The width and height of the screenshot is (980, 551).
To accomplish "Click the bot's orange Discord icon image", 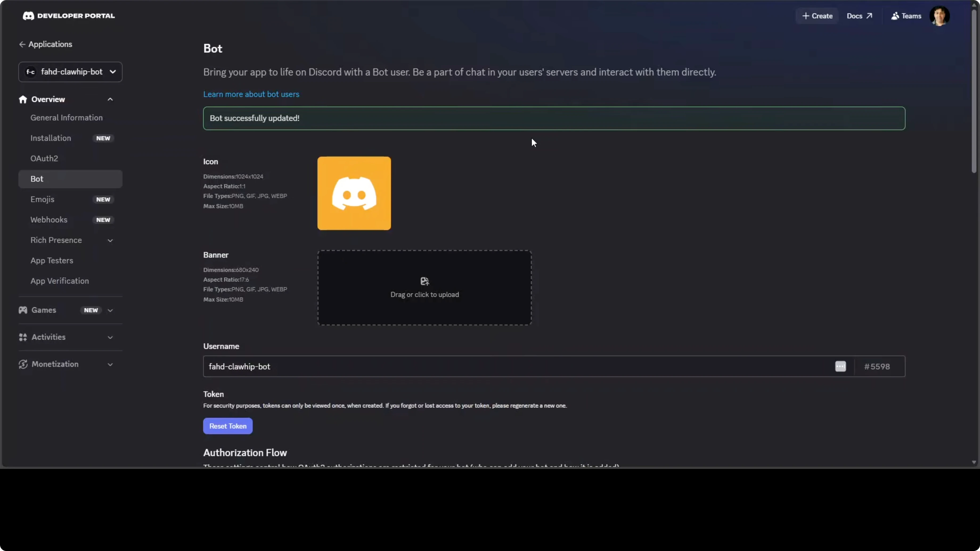I will (354, 193).
